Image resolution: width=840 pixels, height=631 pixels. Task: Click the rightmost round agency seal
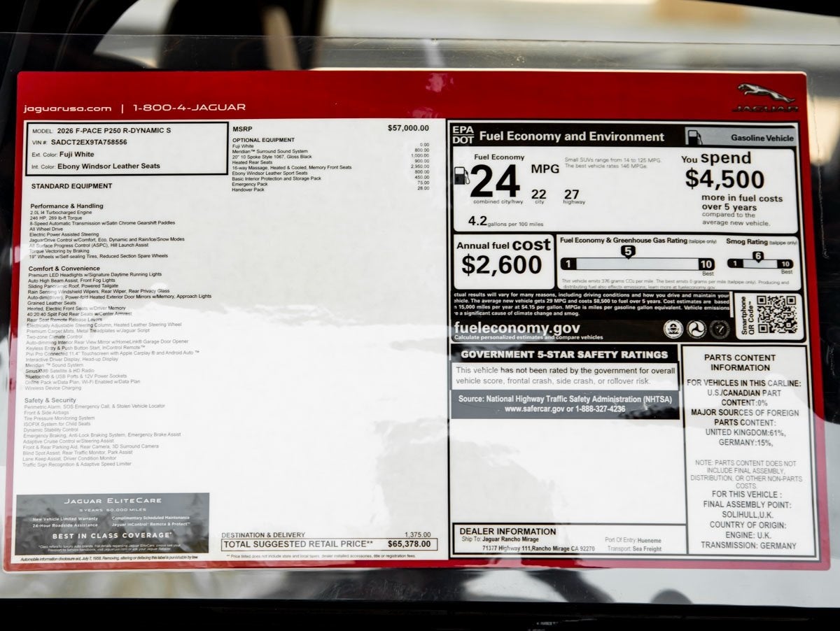tap(719, 329)
